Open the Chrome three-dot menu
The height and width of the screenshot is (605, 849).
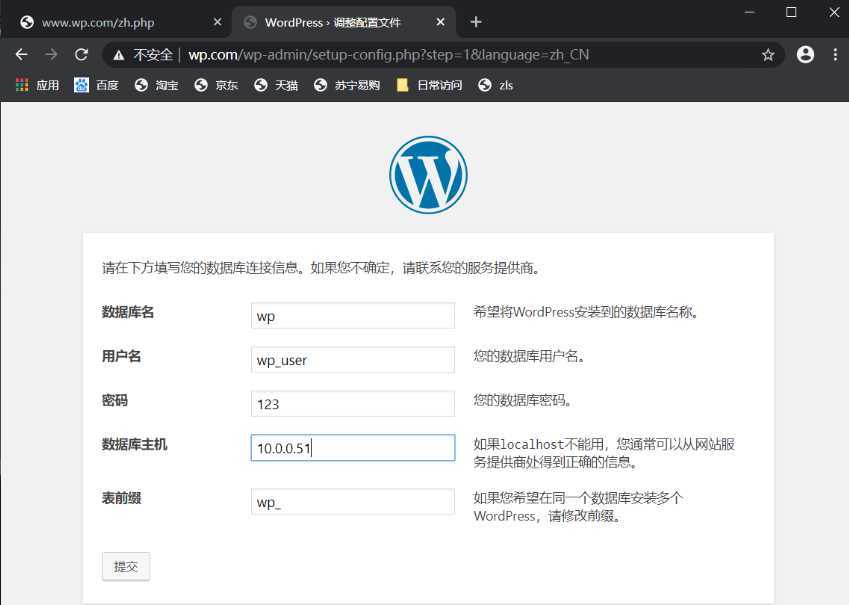click(835, 54)
